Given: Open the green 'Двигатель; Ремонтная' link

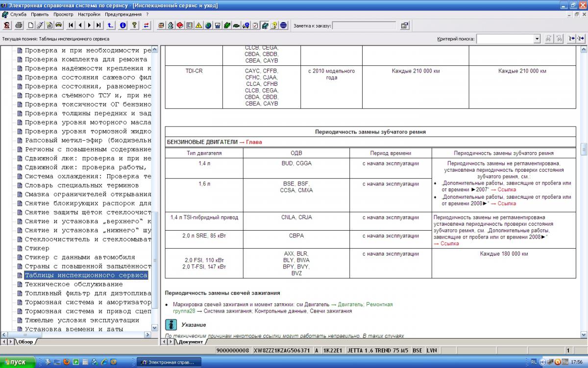Looking at the screenshot, I should point(365,304).
